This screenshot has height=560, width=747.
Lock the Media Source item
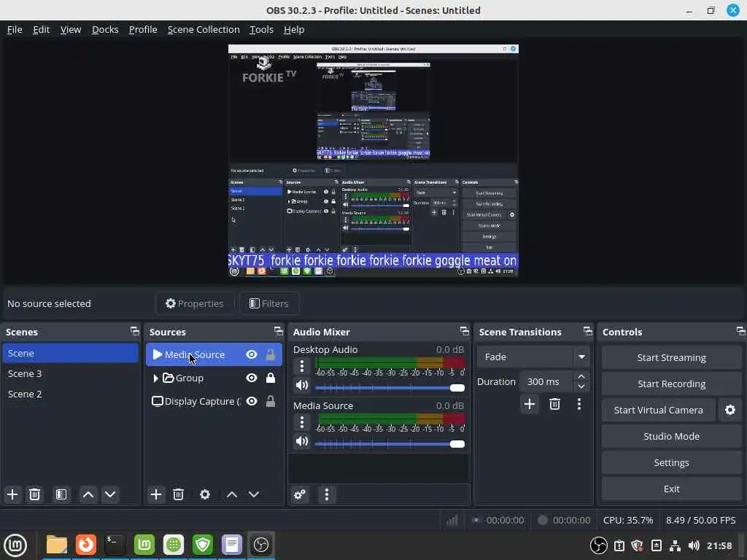pos(270,354)
